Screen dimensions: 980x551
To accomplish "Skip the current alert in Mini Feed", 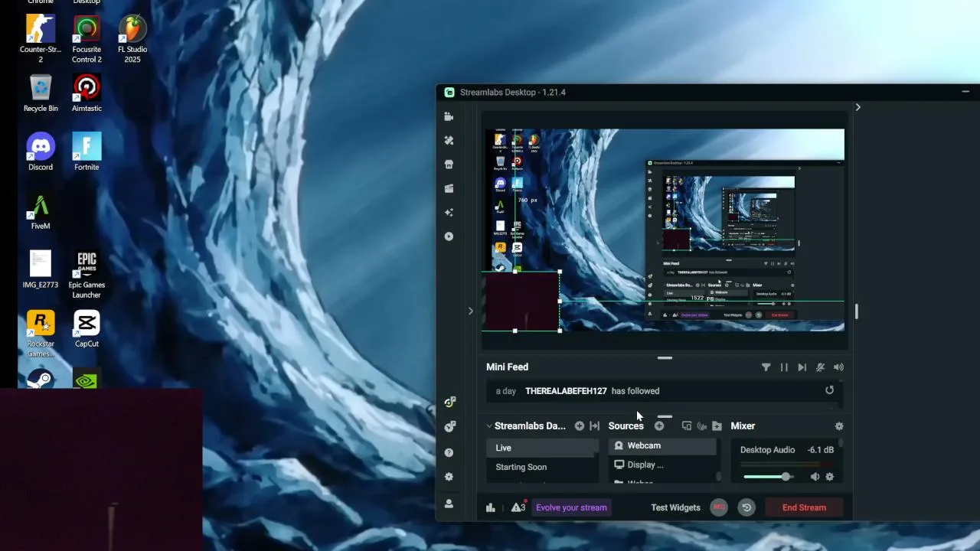I will pos(802,367).
